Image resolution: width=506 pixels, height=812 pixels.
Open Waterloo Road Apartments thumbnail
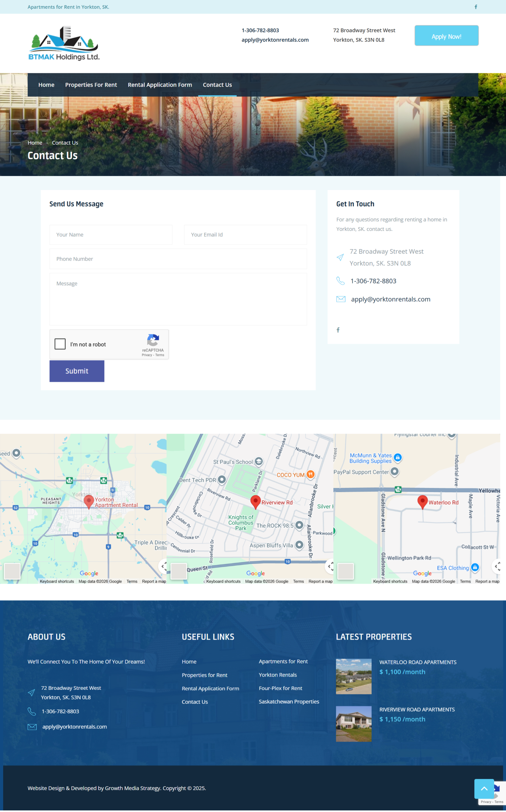pos(353,676)
